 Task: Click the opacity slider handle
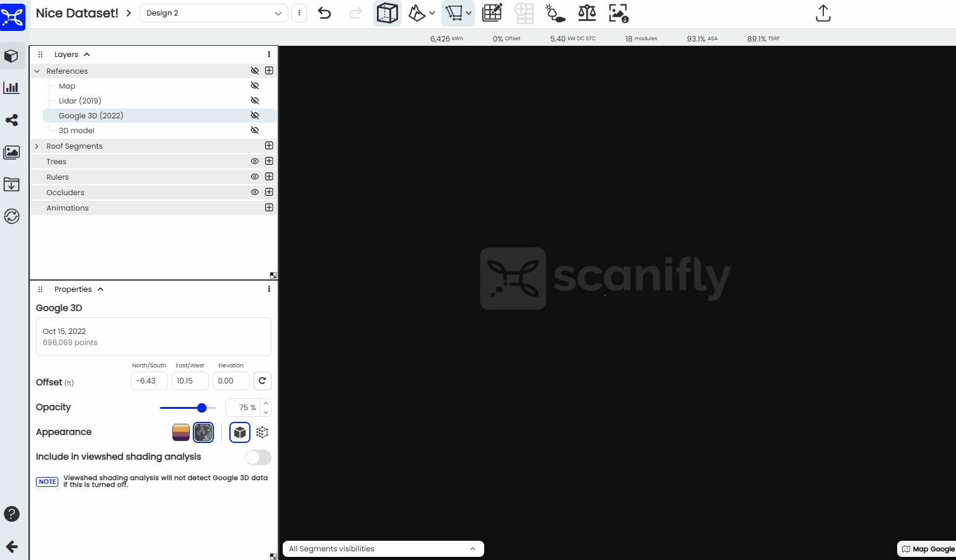click(x=201, y=408)
